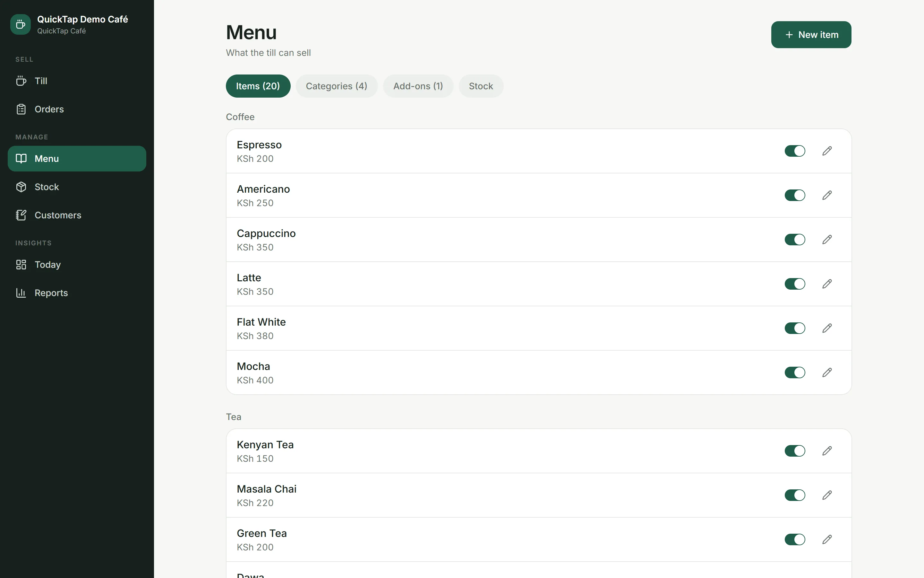Switch to the Categories (4) tab
This screenshot has height=578, width=924.
click(x=336, y=86)
